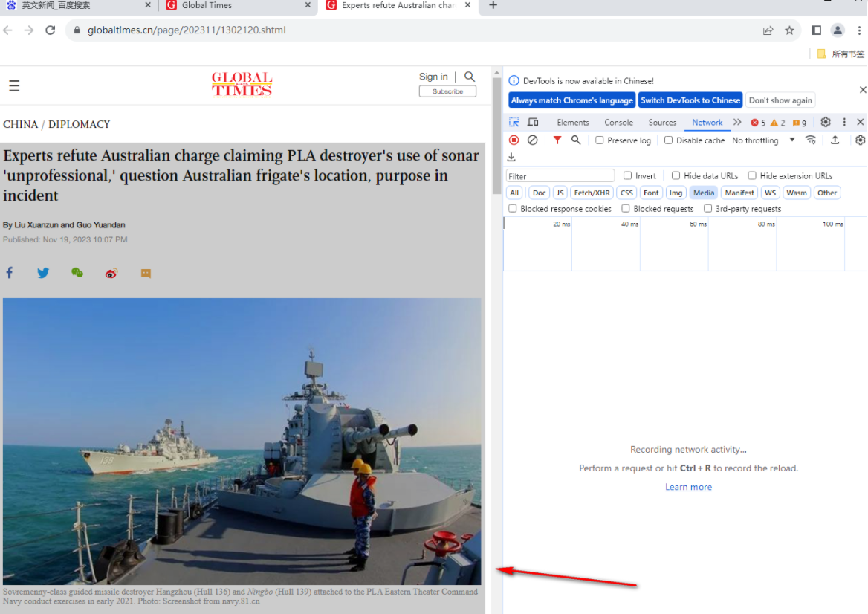
Task: Stop recording network log
Action: (514, 140)
